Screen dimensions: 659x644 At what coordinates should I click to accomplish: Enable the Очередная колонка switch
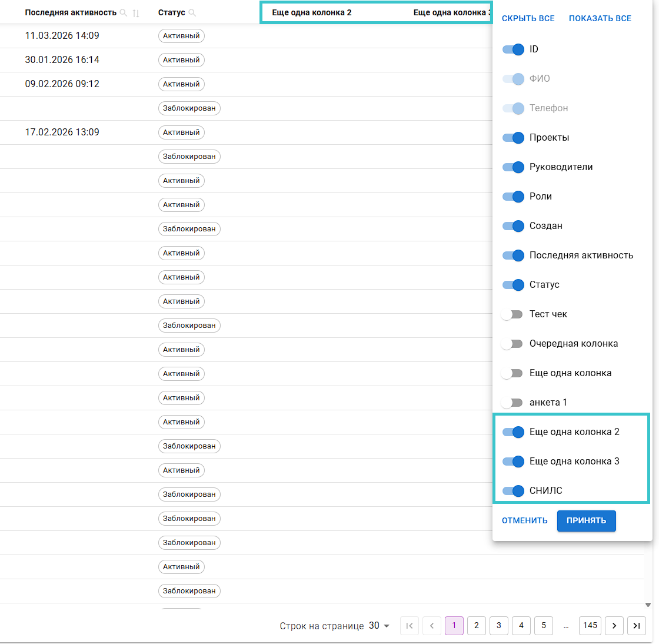tap(512, 343)
